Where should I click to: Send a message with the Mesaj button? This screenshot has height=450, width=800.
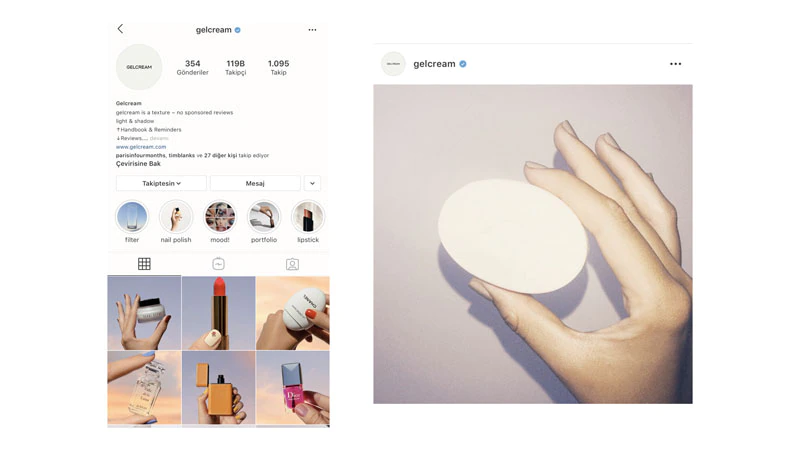[x=255, y=183]
